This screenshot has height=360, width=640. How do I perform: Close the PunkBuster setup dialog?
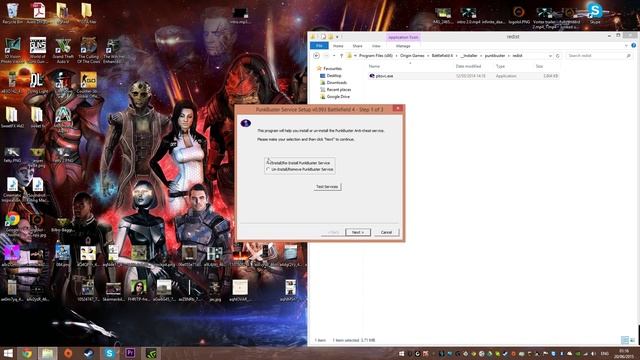pyautogui.click(x=398, y=108)
